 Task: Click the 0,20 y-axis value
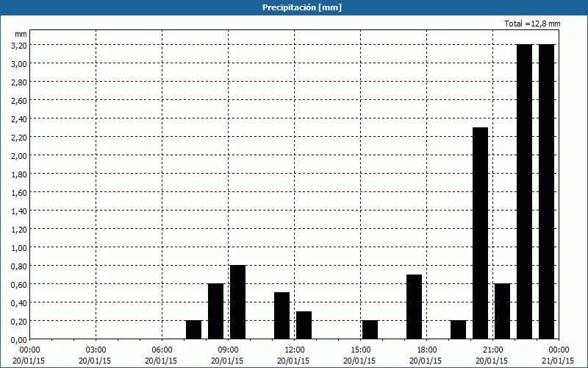(x=19, y=321)
